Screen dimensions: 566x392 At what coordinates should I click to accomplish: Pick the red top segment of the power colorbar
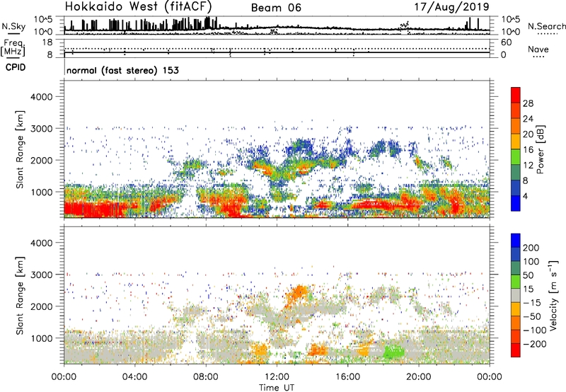point(516,95)
